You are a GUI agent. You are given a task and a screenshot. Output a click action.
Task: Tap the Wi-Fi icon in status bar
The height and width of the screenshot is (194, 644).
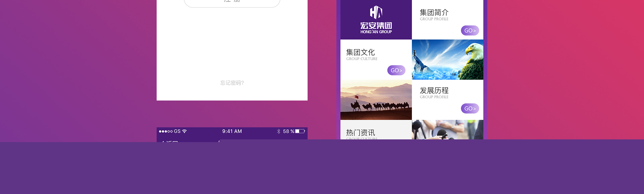point(184,131)
